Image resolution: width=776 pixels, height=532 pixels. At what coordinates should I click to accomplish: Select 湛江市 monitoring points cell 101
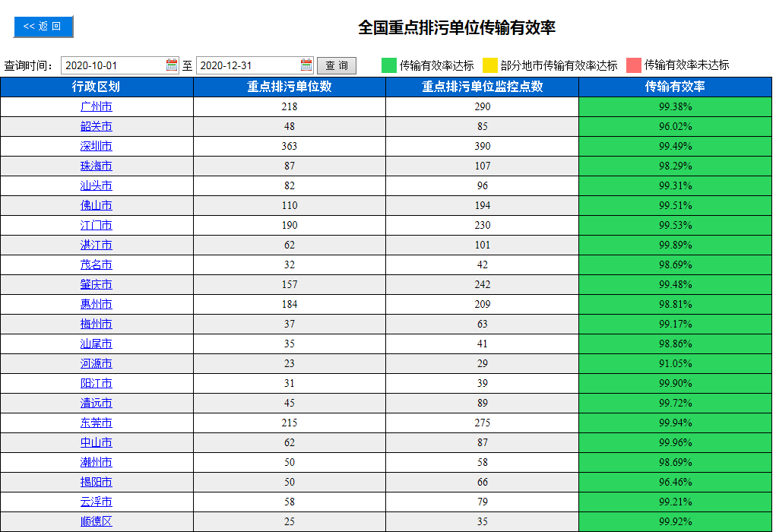click(483, 245)
